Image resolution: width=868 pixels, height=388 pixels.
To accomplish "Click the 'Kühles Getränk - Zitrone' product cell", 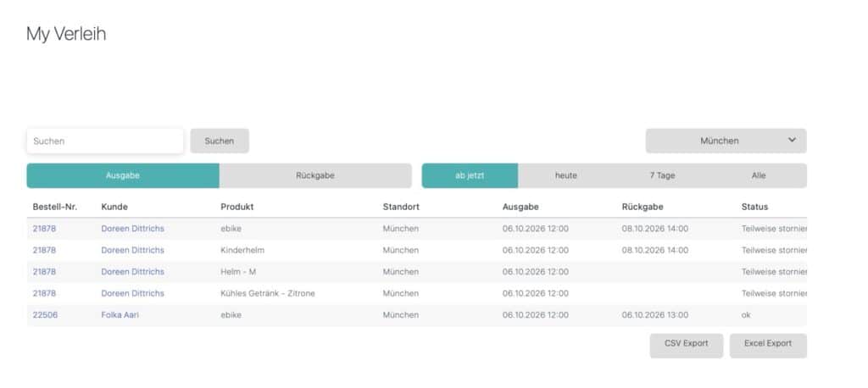I will pyautogui.click(x=268, y=293).
